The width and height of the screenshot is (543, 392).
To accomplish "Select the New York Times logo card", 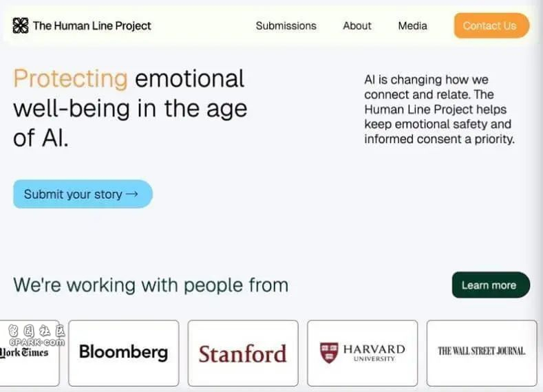I will coord(30,353).
